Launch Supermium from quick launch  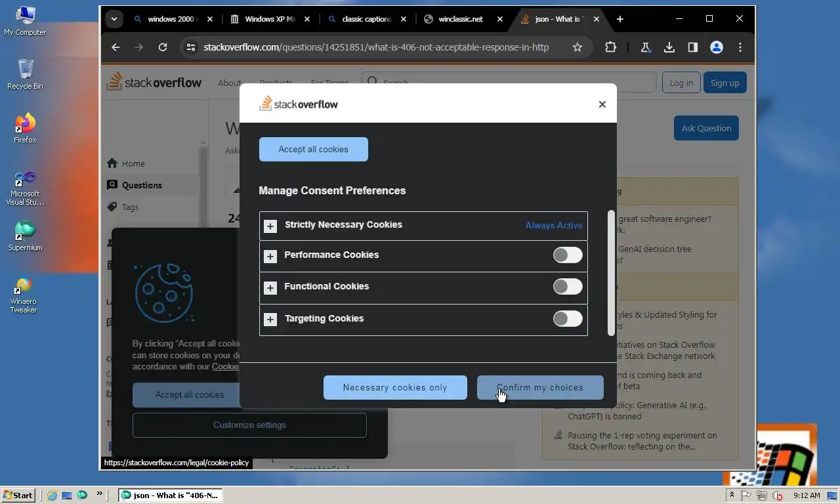(x=82, y=495)
